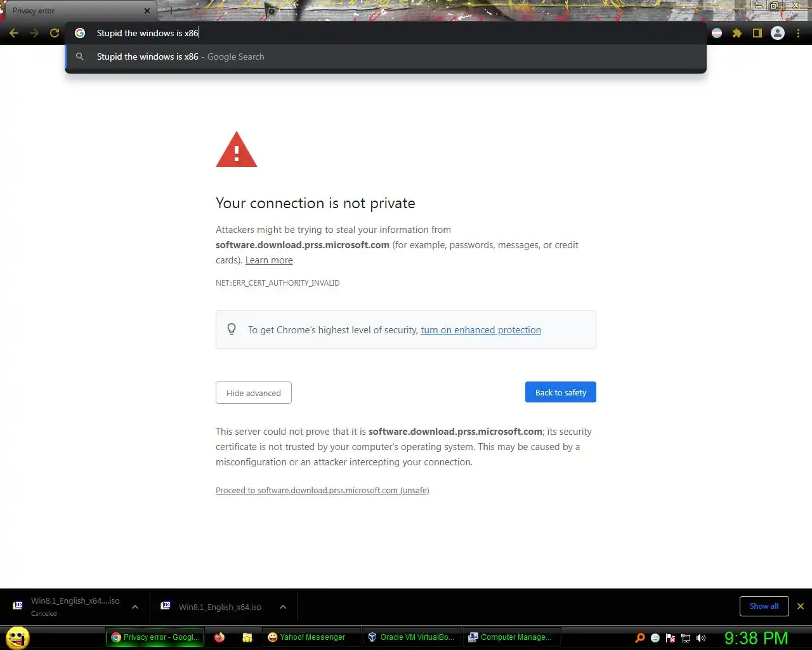Click the Google icon in the address bar

[x=80, y=33]
